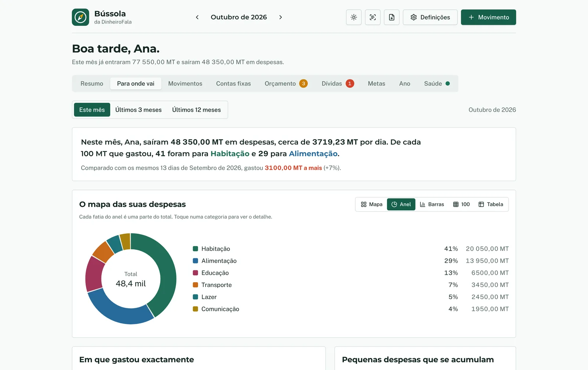
Task: Click the Transporte orange color swatch
Action: (x=196, y=285)
